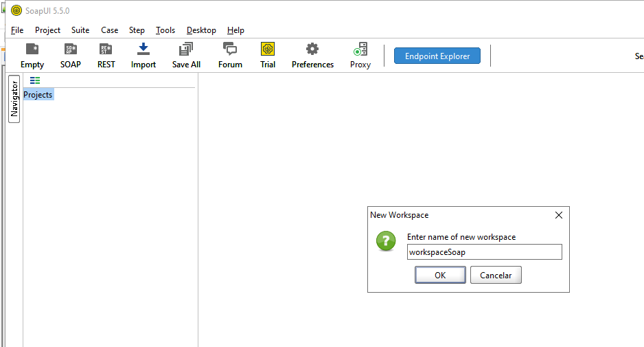
Task: Open the Suite menu
Action: pyautogui.click(x=80, y=30)
